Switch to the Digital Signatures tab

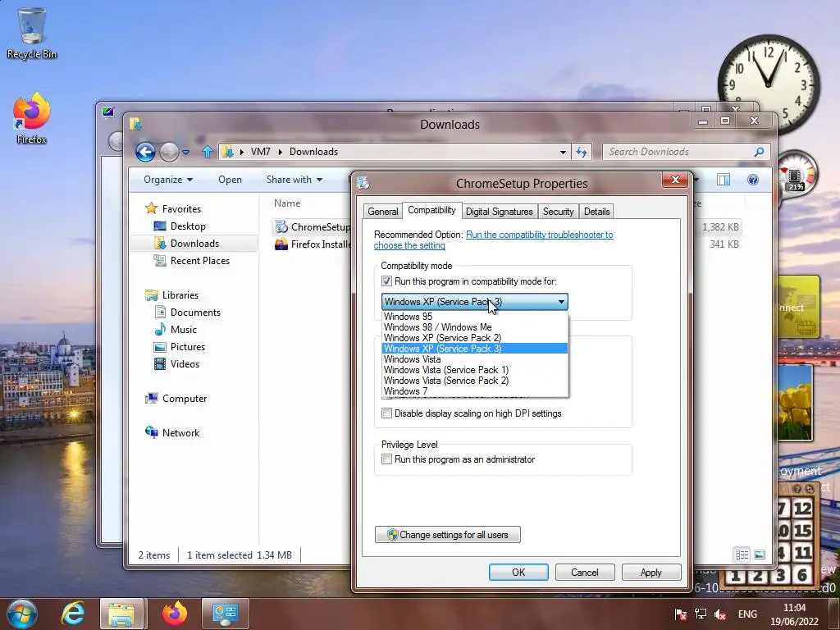pos(499,212)
